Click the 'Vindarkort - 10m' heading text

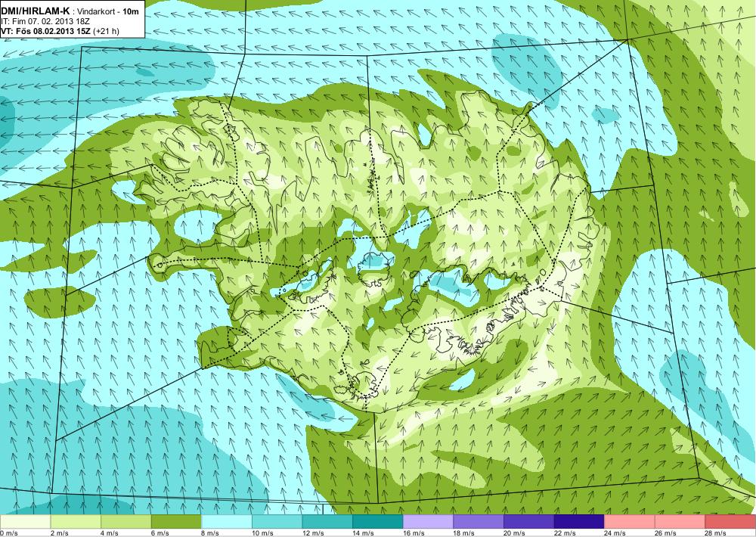click(108, 12)
